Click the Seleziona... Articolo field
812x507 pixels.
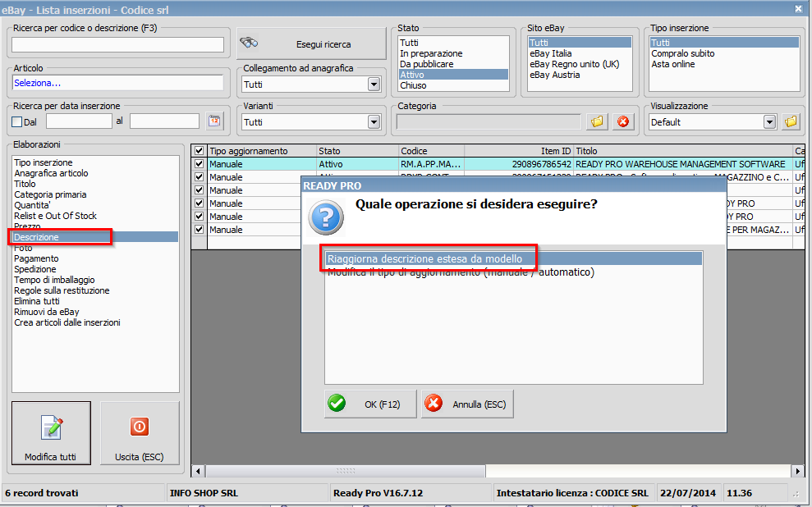(x=117, y=83)
